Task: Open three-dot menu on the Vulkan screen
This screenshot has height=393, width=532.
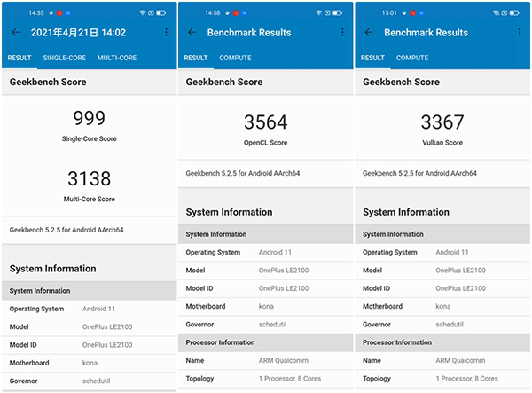Action: pyautogui.click(x=520, y=33)
